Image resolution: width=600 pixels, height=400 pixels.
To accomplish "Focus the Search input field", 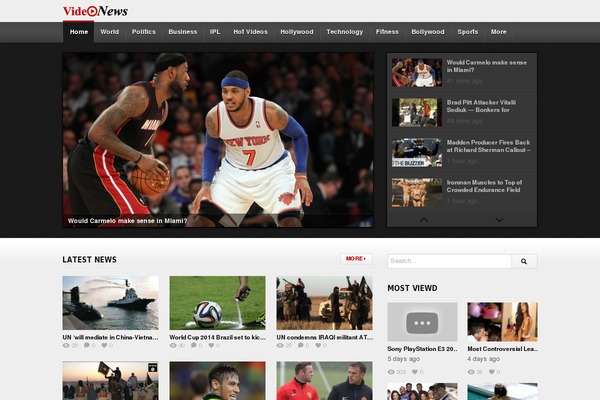I will tap(449, 261).
